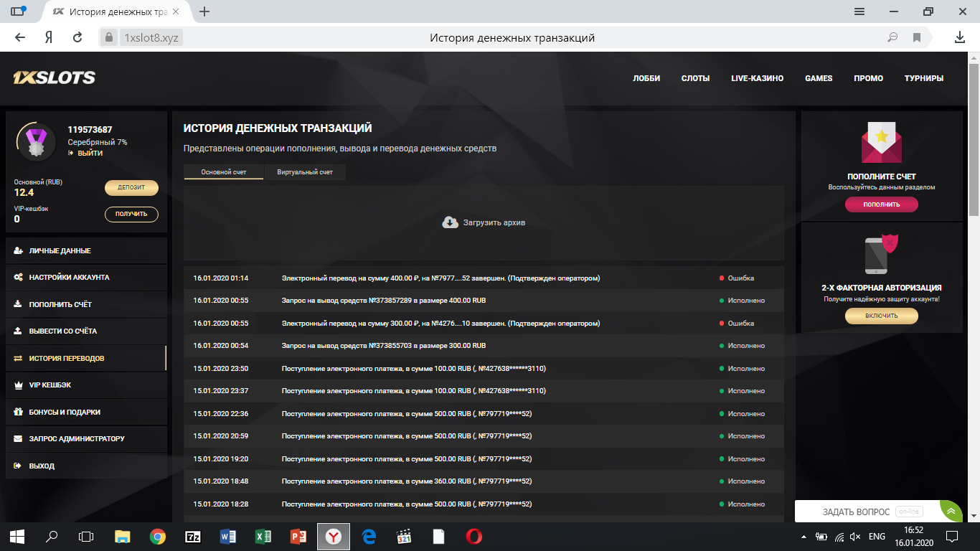Open the taskbar clock and date
The width and height of the screenshot is (980, 551).
coord(913,536)
